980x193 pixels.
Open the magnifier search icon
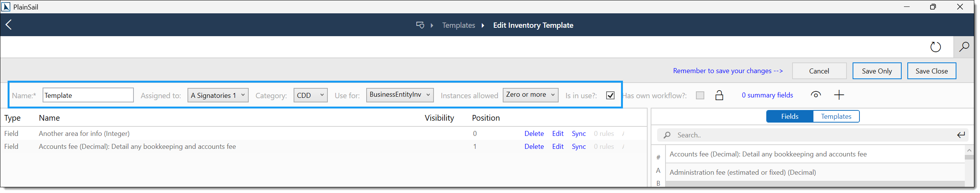(x=964, y=47)
